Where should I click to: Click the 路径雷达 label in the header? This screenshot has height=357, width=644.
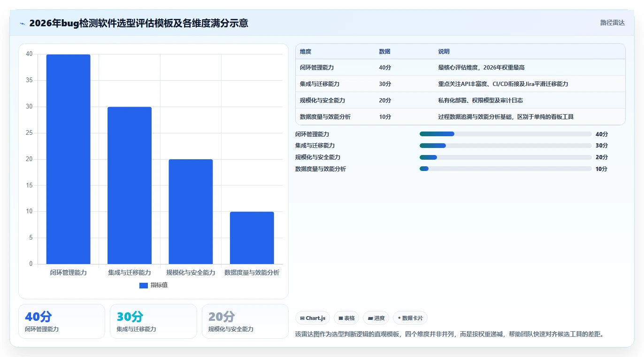pyautogui.click(x=613, y=23)
